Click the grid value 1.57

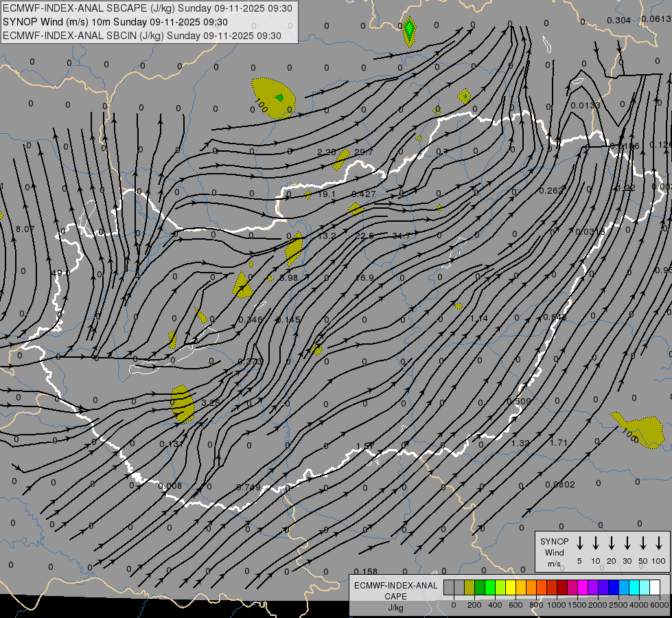coord(366,446)
